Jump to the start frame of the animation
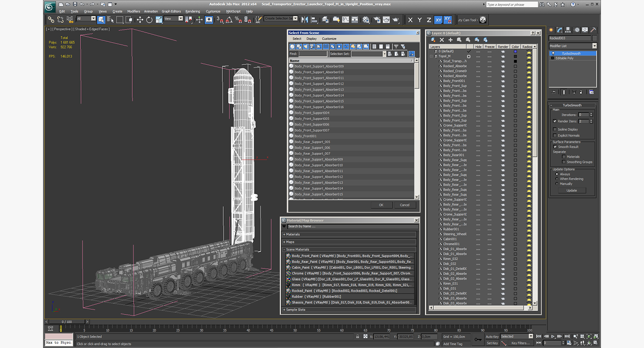 tap(539, 336)
